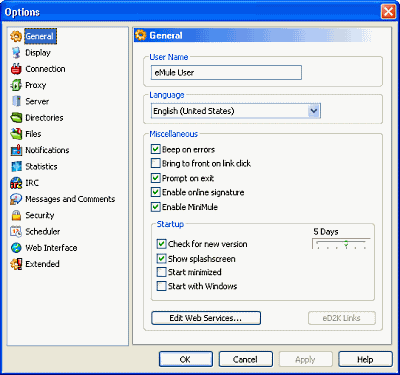The width and height of the screenshot is (400, 375).
Task: Click the Files icon in sidebar
Action: coord(16,134)
